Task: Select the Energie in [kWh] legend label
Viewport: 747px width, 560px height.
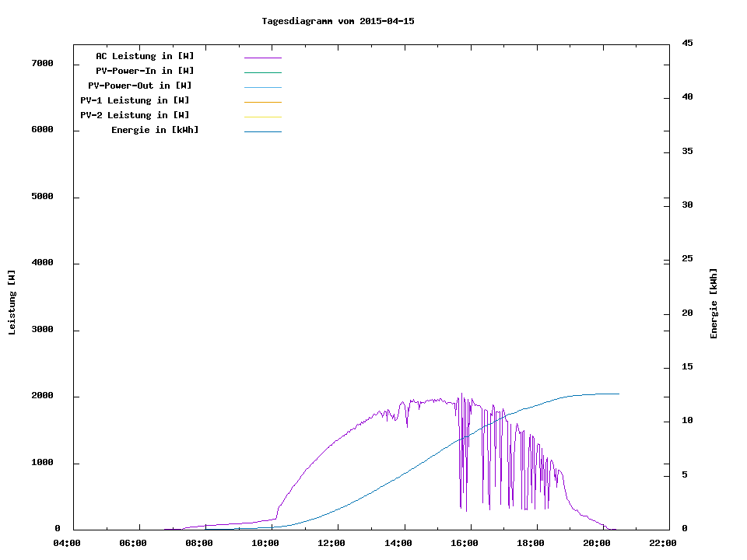Action: (x=155, y=130)
